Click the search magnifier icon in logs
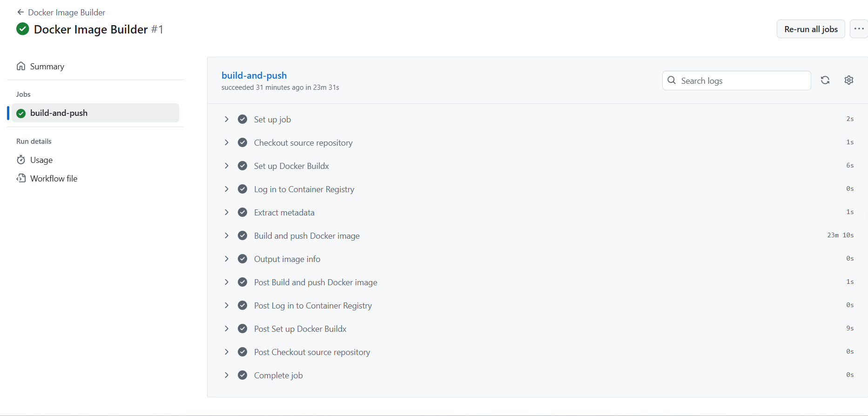The image size is (868, 416). (672, 81)
